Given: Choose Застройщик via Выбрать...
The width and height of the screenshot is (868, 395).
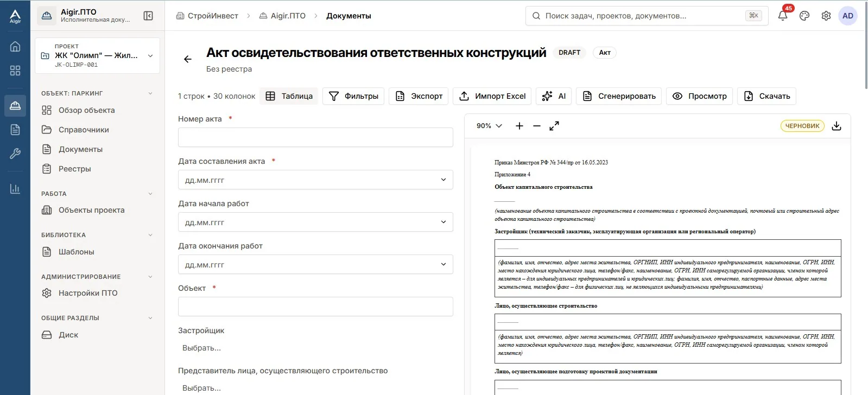Looking at the screenshot, I should click(x=201, y=348).
